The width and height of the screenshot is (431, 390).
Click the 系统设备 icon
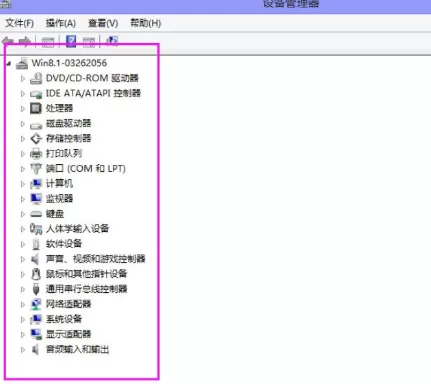[36, 319]
